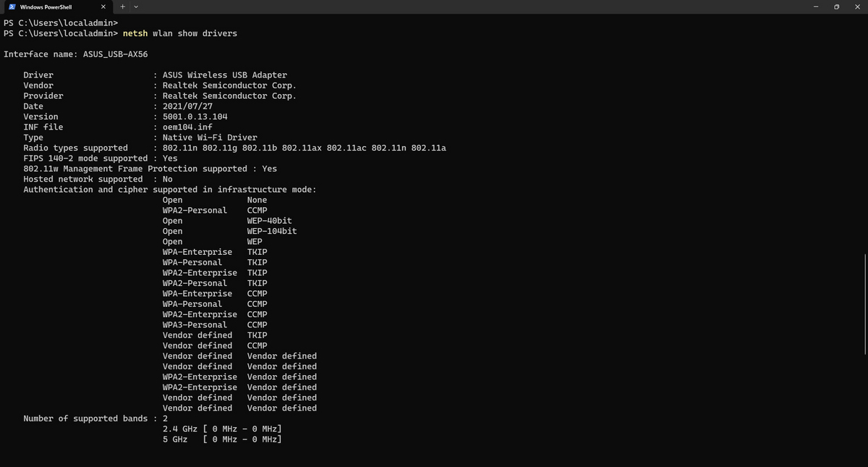Close the Windows PowerShell tab
The image size is (868, 467).
pos(103,7)
